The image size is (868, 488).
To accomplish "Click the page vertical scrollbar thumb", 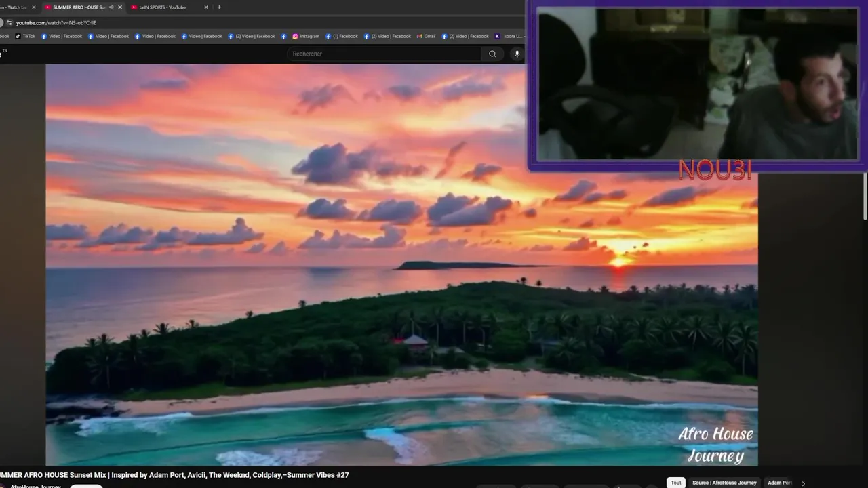I will 865,197.
